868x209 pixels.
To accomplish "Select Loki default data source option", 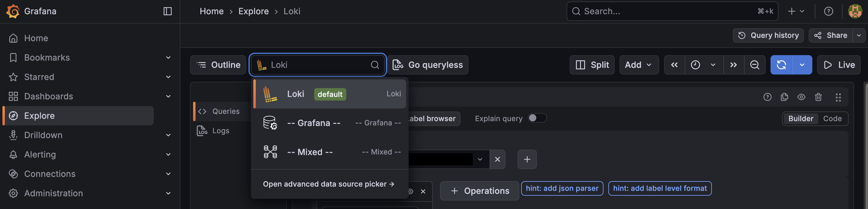I will pyautogui.click(x=330, y=94).
